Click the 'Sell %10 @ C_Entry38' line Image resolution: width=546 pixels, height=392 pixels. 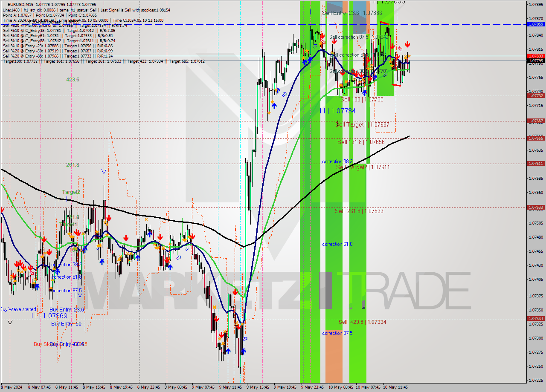[x=59, y=30]
